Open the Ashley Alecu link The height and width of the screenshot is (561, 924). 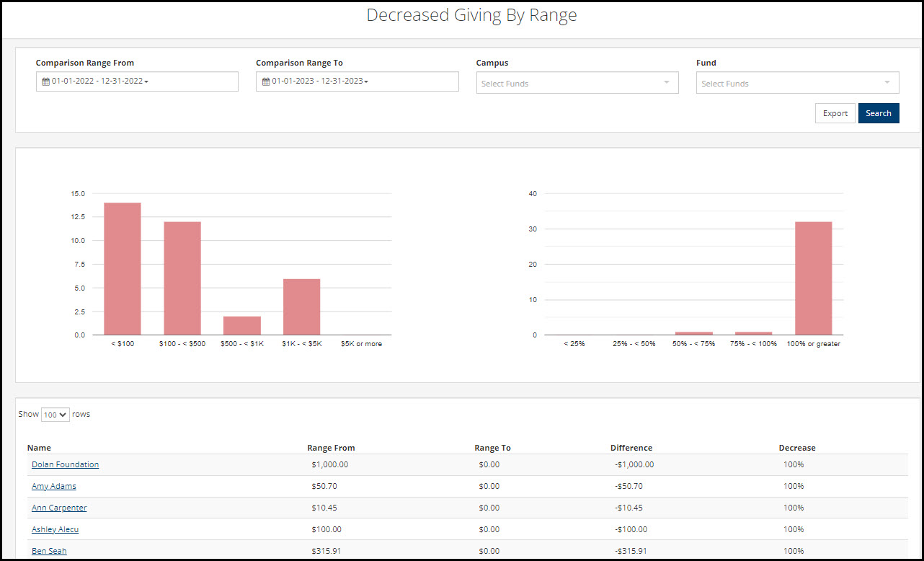(55, 529)
